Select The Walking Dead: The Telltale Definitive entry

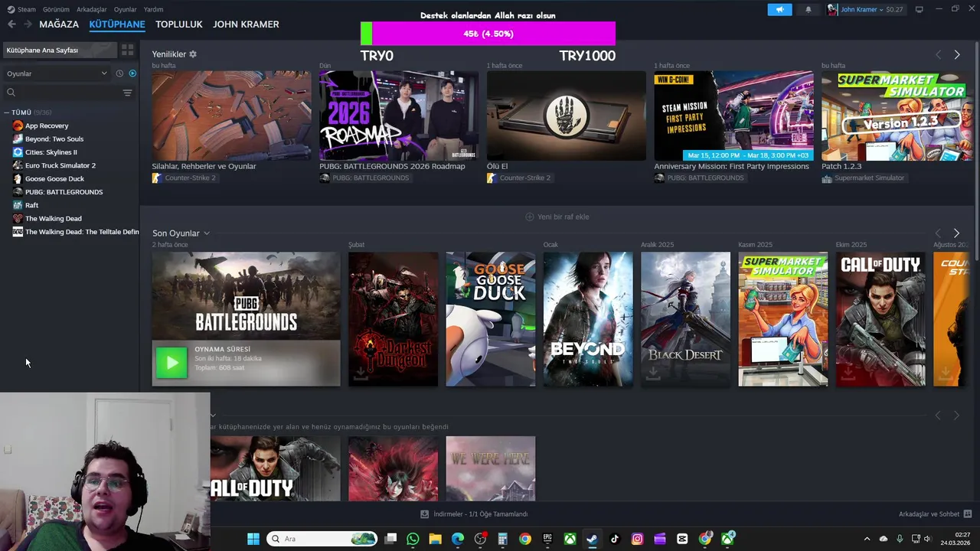[82, 232]
